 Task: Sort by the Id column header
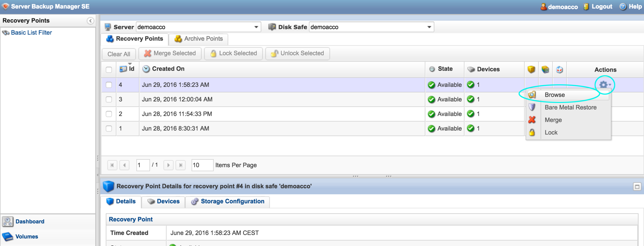click(x=131, y=69)
